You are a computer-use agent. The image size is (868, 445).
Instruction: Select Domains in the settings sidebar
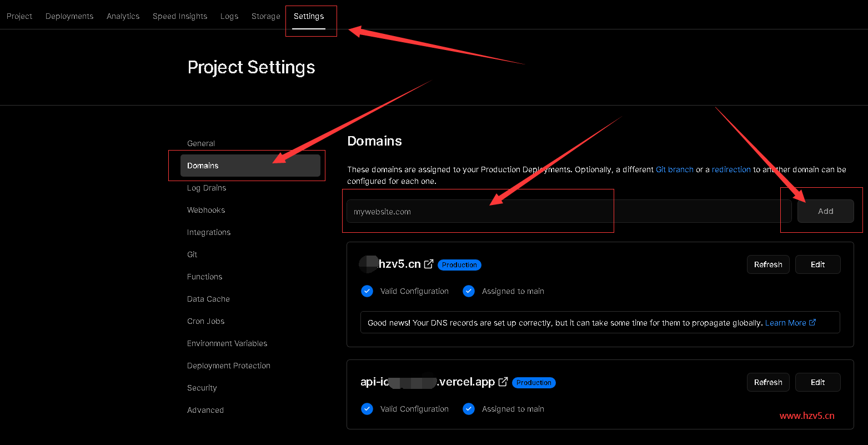point(250,166)
